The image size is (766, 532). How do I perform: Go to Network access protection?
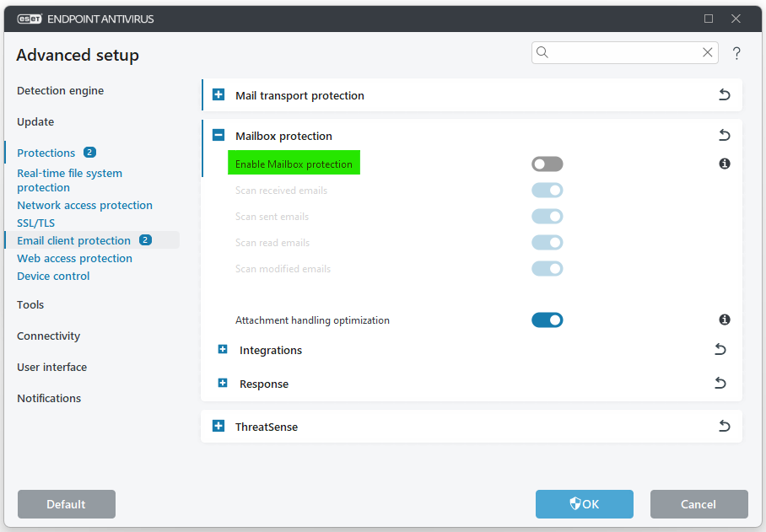coord(84,206)
